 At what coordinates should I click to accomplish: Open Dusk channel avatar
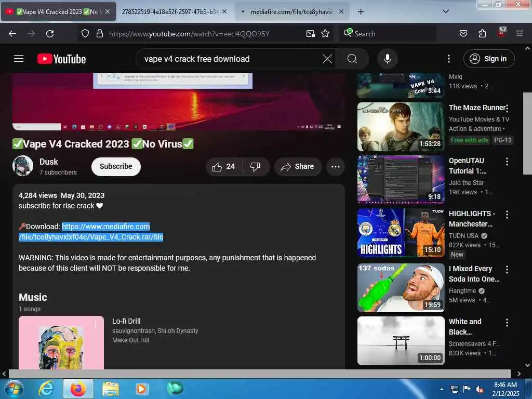(x=23, y=166)
